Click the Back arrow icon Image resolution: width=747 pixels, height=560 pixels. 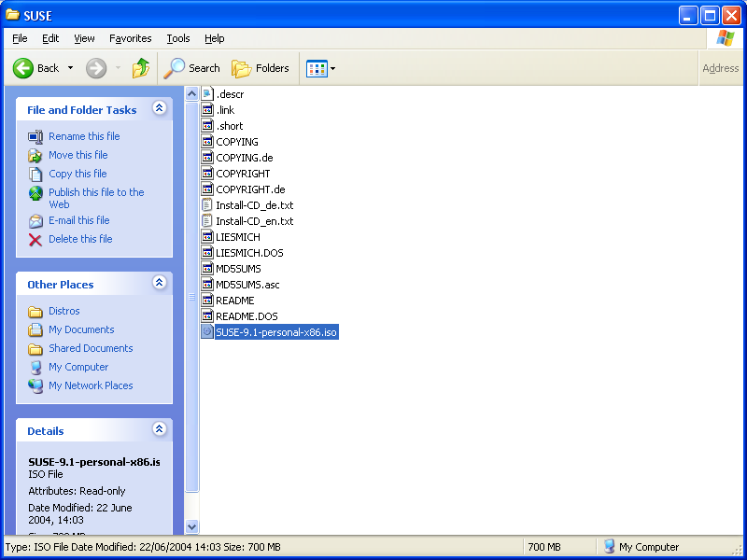[23, 68]
